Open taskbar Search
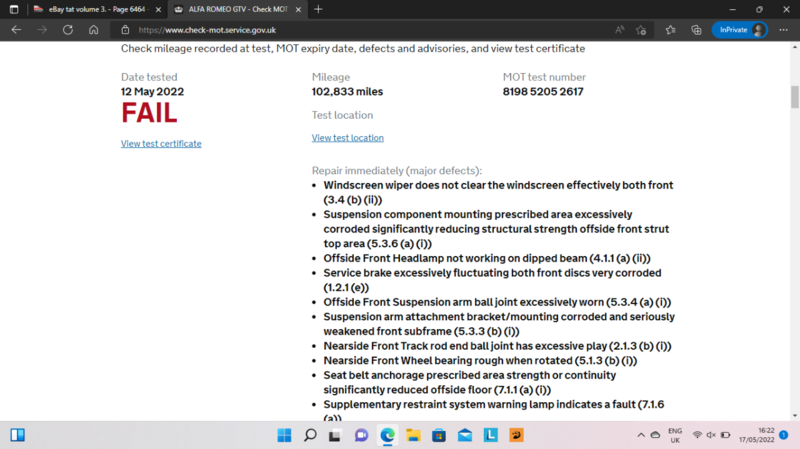 coord(310,435)
